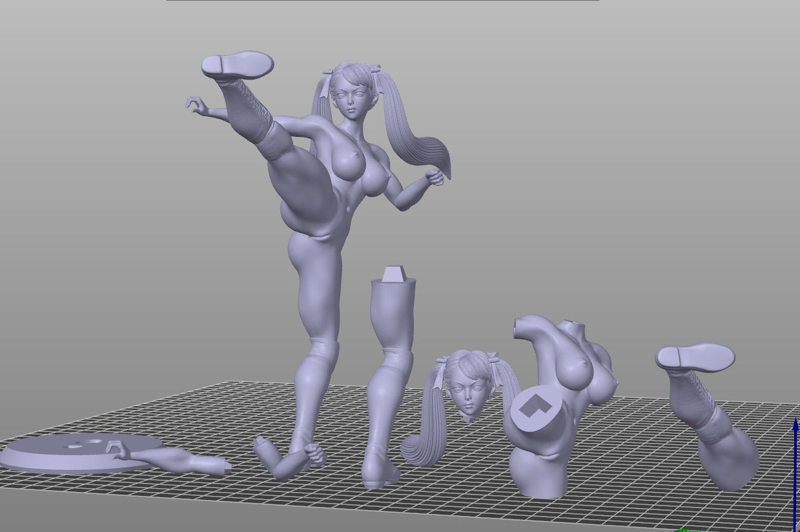Click the raised boot sole of assembled figure
This screenshot has width=800, height=532.
pos(238,65)
